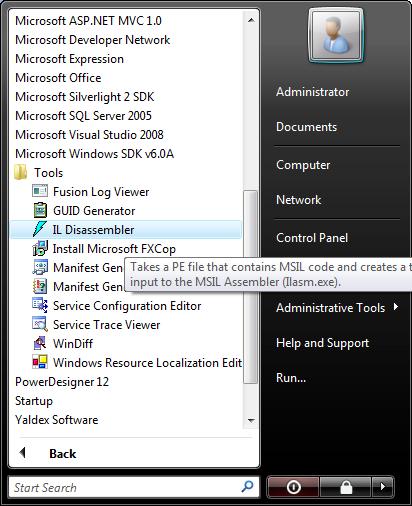The width and height of the screenshot is (412, 506).
Task: Launch WinDiff
Action: [73, 344]
